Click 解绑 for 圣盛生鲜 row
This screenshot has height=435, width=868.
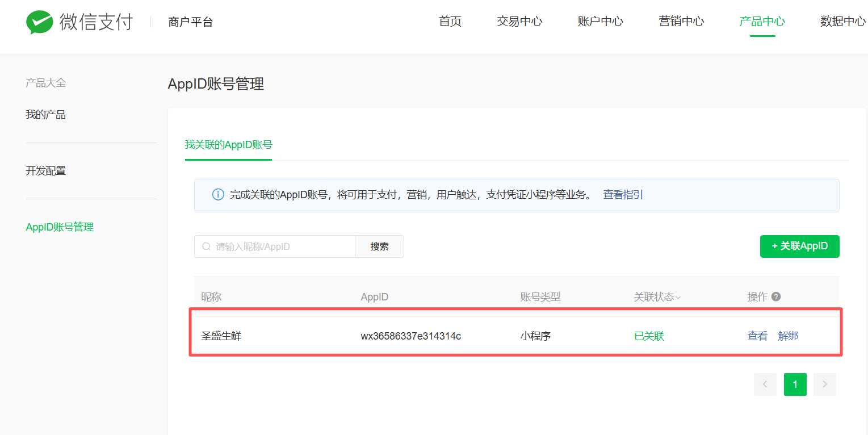(x=788, y=336)
